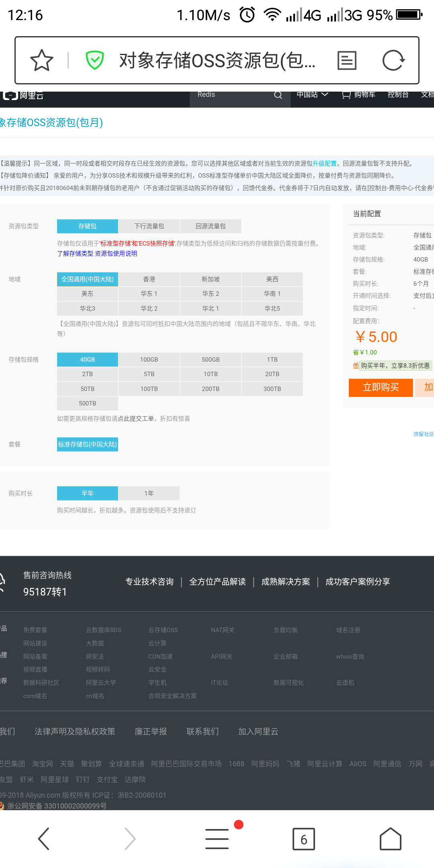434x868 pixels.
Task: Click 全方位产品解读 in footer
Action: click(x=217, y=582)
